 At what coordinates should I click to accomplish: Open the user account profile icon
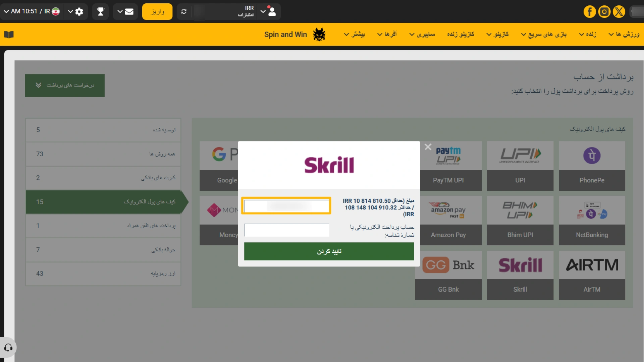pos(272,11)
